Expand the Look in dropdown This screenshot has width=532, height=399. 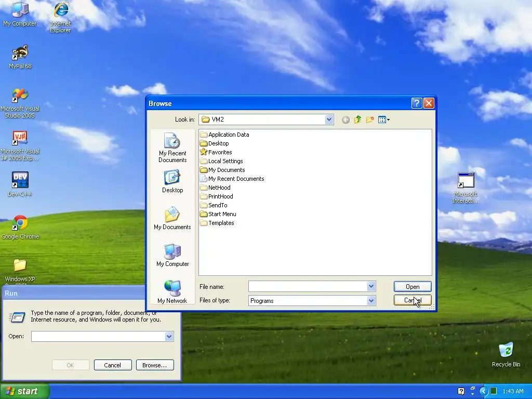pyautogui.click(x=329, y=119)
